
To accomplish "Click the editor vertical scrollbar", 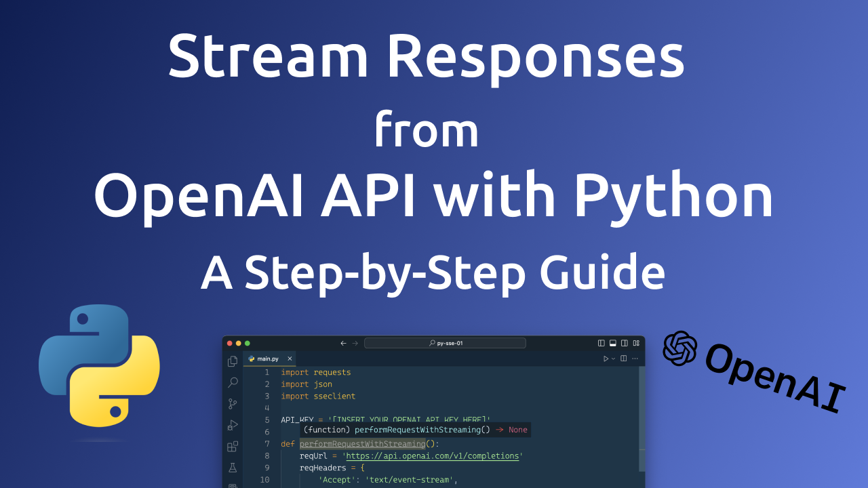I will (x=642, y=419).
